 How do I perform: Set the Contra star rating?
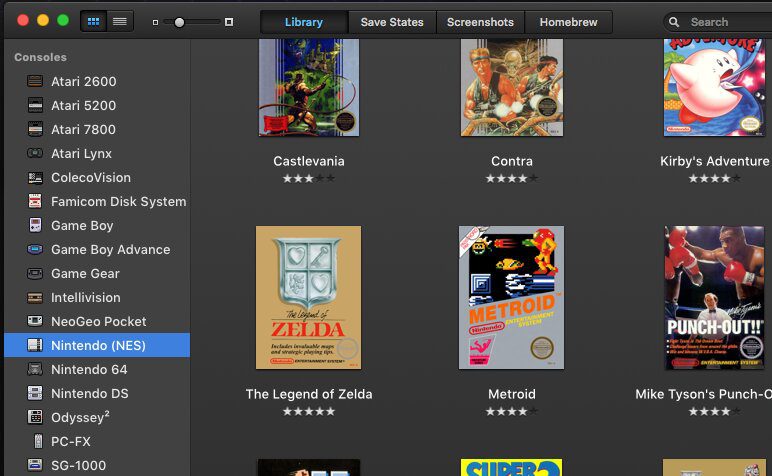coord(512,179)
